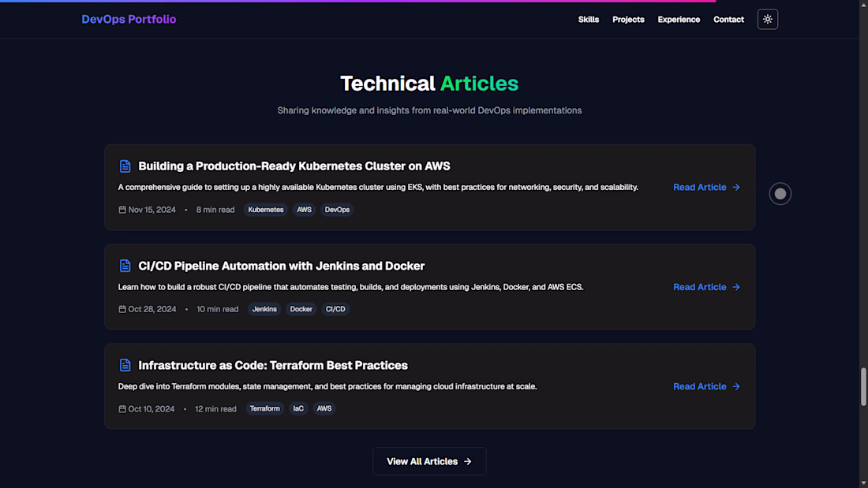
Task: Click Kubernetes article description about EKS
Action: pyautogui.click(x=378, y=187)
